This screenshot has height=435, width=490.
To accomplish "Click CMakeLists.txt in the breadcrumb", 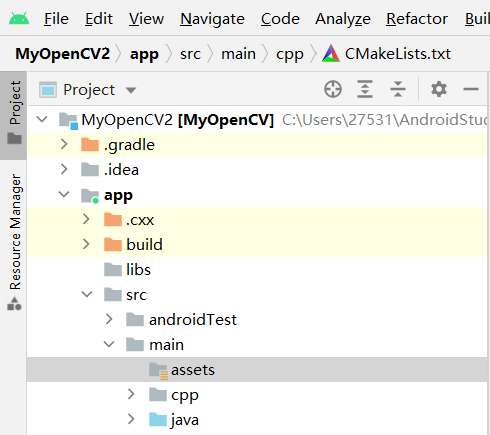I will pyautogui.click(x=398, y=54).
